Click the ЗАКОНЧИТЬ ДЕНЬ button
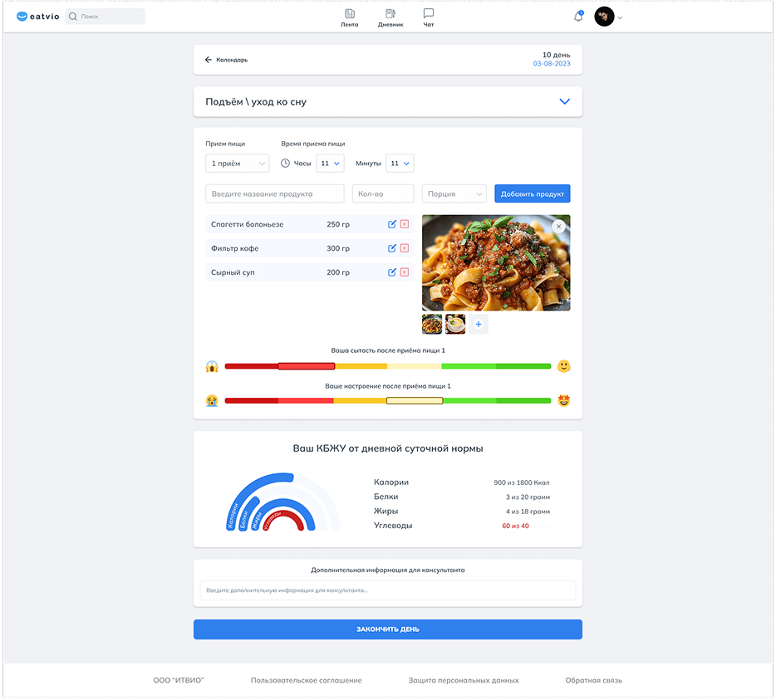Screen dimensions: 776x700 pyautogui.click(x=387, y=629)
